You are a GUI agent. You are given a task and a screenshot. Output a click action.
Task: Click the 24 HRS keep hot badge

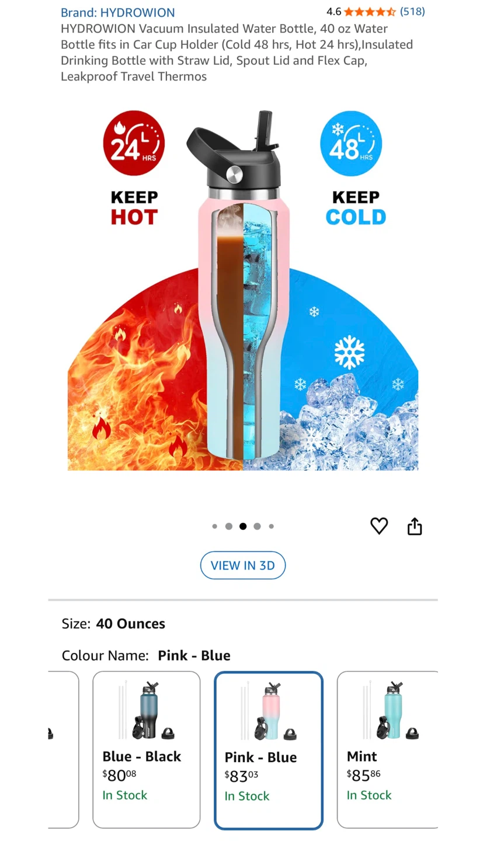134,143
